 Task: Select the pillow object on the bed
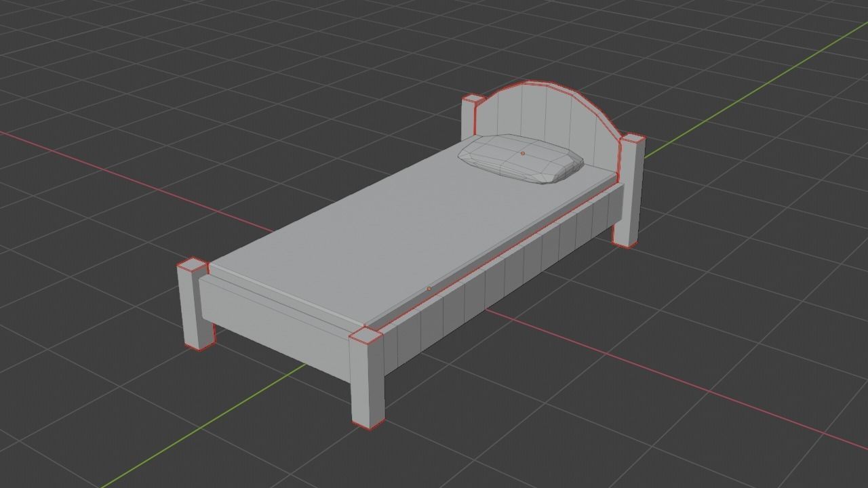(x=520, y=159)
